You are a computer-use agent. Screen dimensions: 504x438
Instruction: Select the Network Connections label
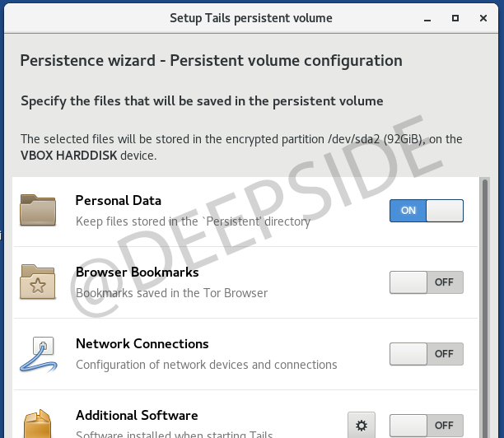tap(142, 344)
